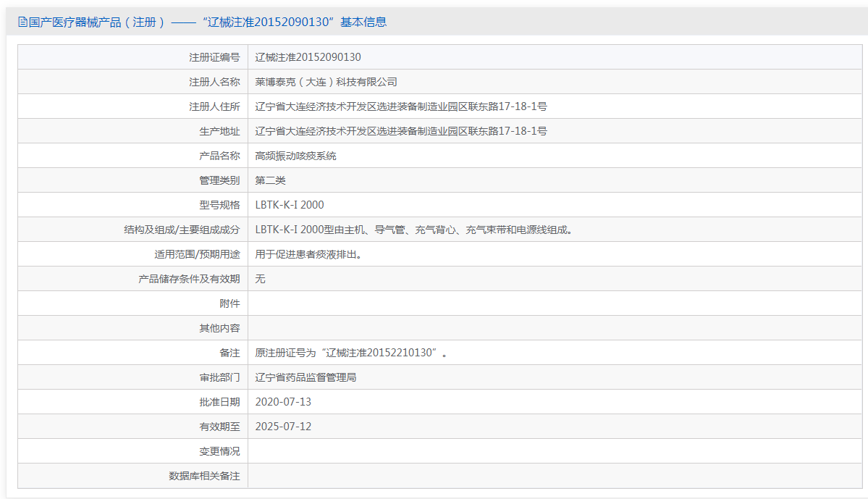868x499 pixels.
Task: Click the 注册人名称 label
Action: [214, 82]
